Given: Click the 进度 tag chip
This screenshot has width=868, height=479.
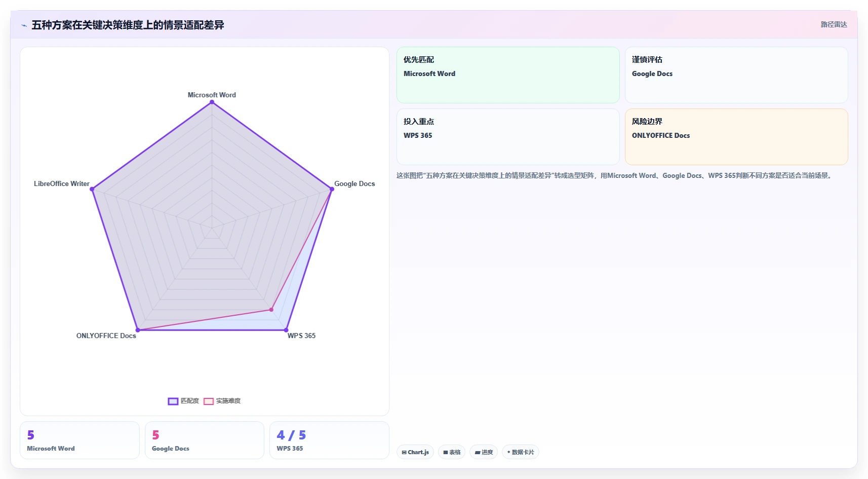Looking at the screenshot, I should pos(484,452).
